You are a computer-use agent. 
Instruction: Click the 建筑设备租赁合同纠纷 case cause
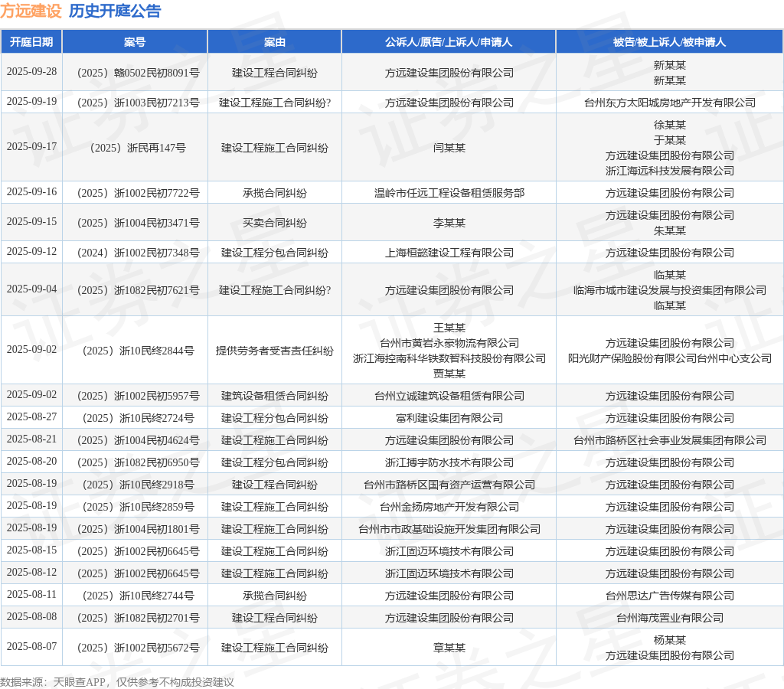click(x=275, y=396)
